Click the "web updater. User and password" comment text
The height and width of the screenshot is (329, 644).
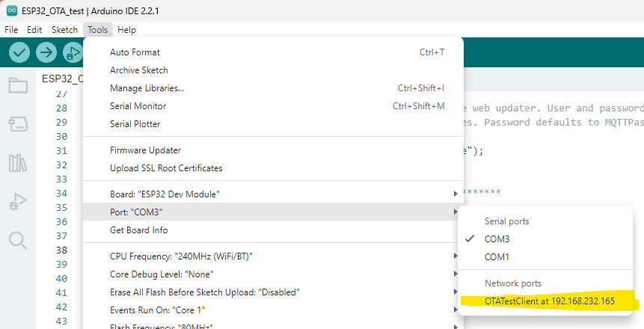558,108
